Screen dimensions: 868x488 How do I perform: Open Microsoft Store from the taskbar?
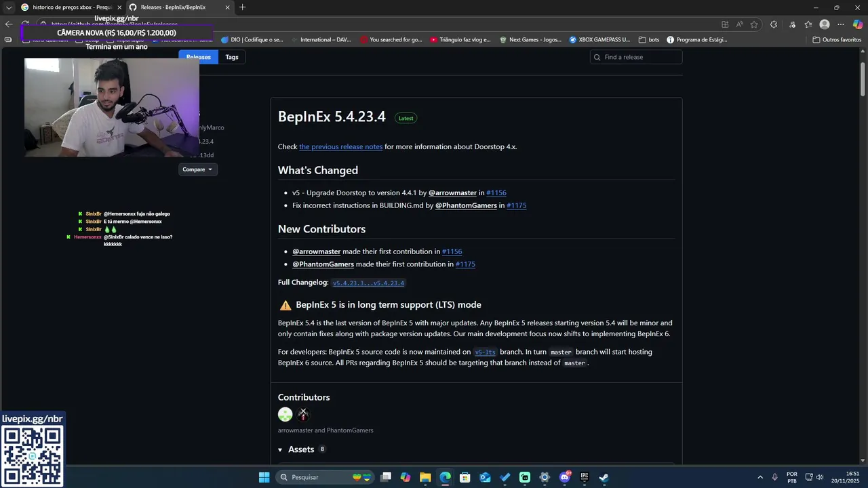465,477
